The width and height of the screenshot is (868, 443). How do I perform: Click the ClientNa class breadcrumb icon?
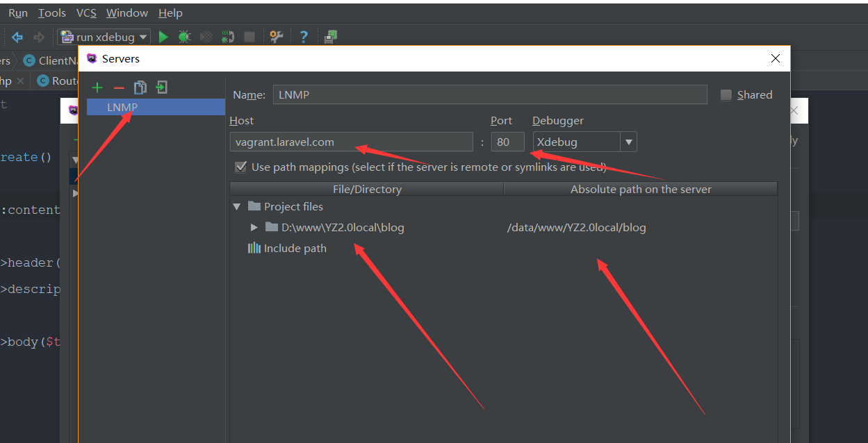coord(28,61)
